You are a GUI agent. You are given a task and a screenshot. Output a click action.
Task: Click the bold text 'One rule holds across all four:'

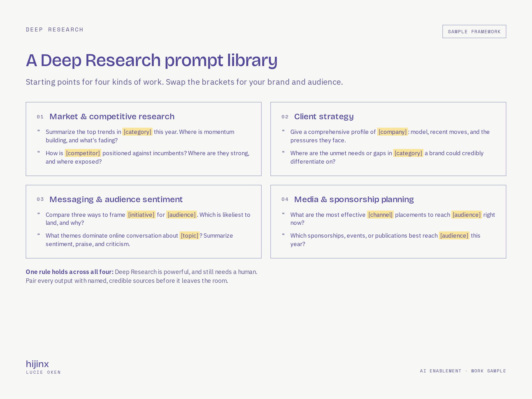pos(70,272)
